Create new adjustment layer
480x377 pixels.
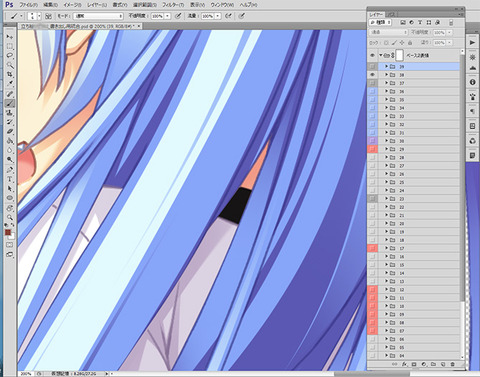click(424, 364)
